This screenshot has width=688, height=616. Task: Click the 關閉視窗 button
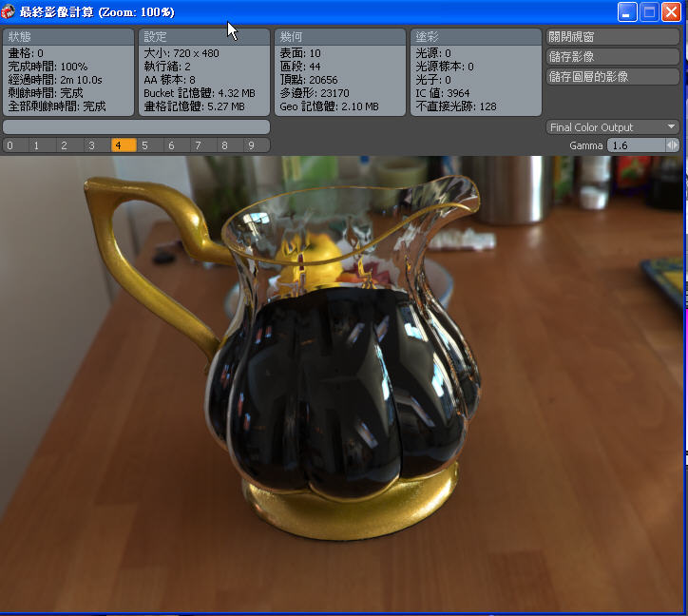point(613,37)
